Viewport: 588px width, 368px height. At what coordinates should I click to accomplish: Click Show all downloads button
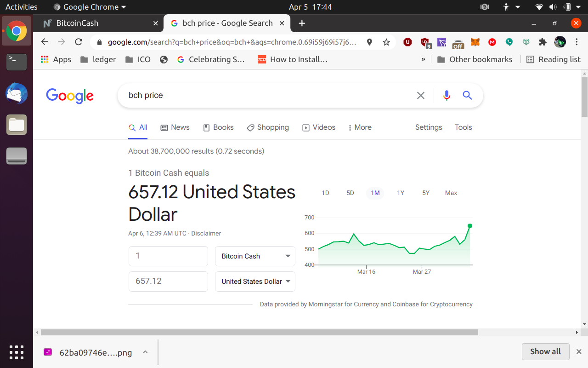click(x=545, y=351)
